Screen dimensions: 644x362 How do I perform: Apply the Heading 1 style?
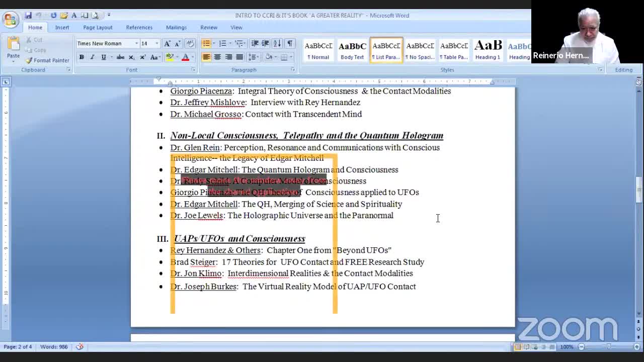pyautogui.click(x=488, y=50)
